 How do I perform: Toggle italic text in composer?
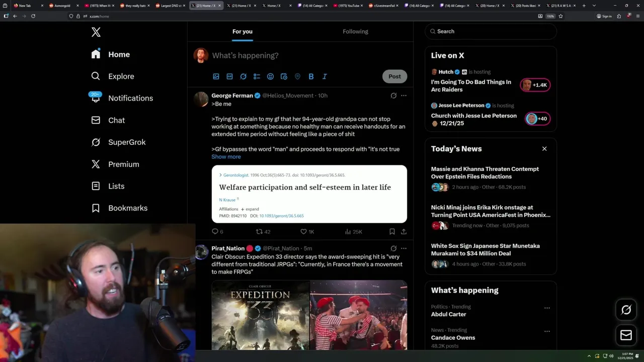point(325,76)
